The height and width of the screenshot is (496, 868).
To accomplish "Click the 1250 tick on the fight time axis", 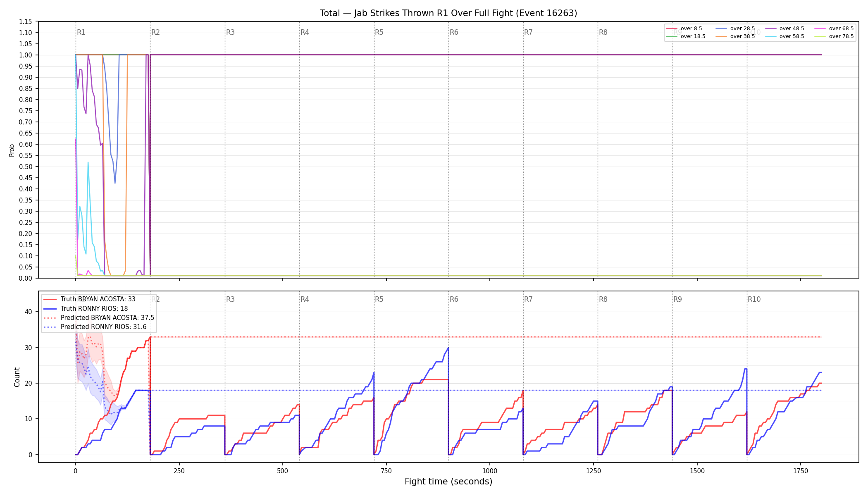I will (594, 471).
